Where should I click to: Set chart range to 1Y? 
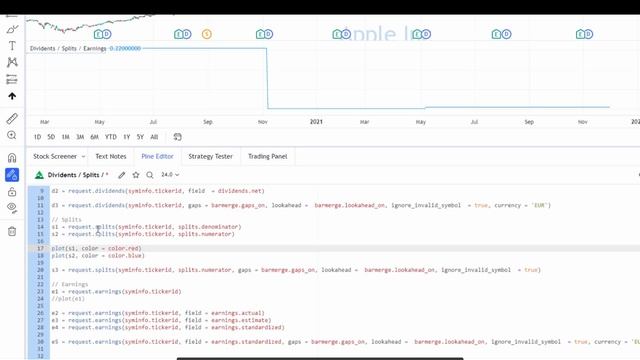[x=127, y=137]
